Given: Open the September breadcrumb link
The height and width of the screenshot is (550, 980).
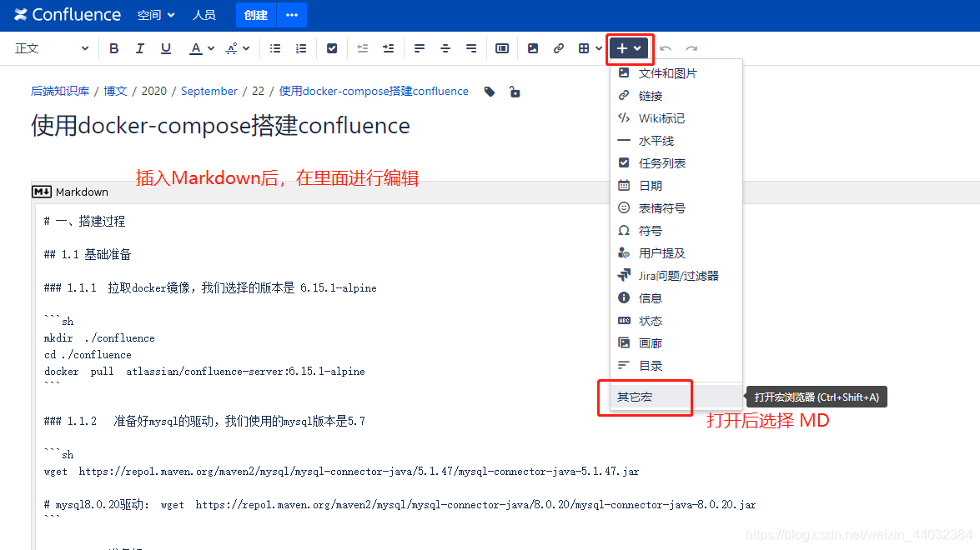Looking at the screenshot, I should (209, 91).
